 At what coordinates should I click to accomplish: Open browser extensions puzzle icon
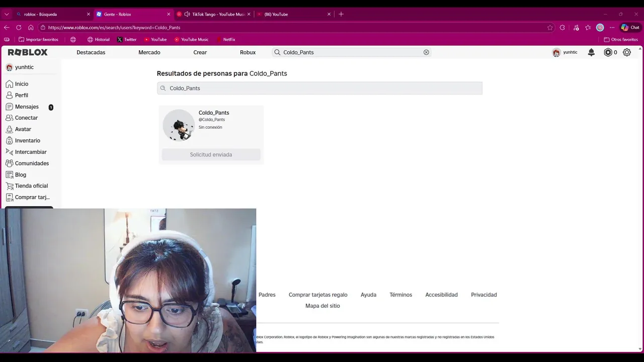click(x=562, y=28)
